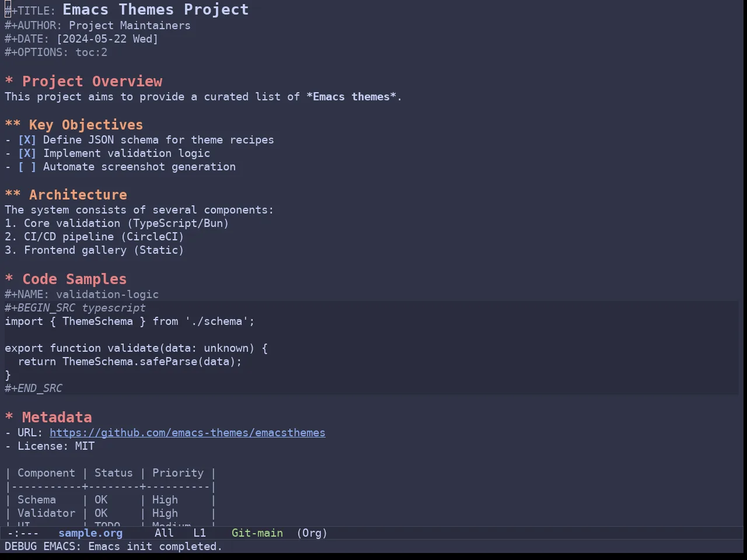Click the date stamp [2024-05-22 Wed]
747x560 pixels.
point(107,39)
